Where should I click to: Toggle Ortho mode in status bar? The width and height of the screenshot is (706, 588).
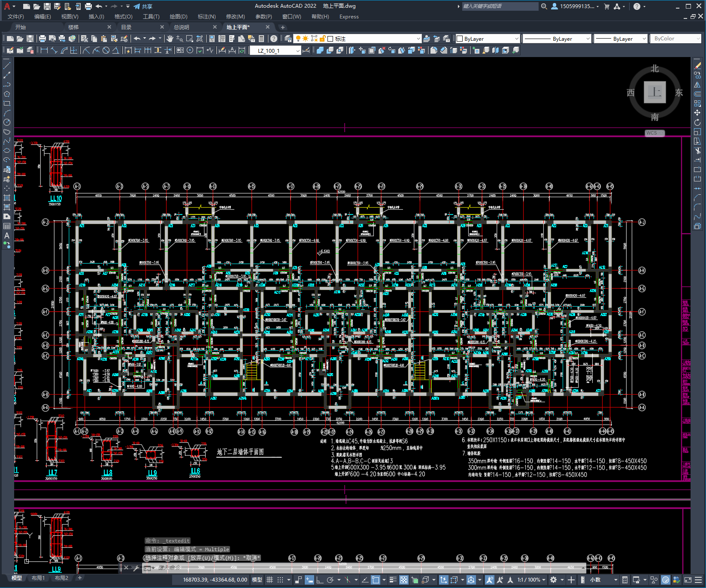point(320,580)
